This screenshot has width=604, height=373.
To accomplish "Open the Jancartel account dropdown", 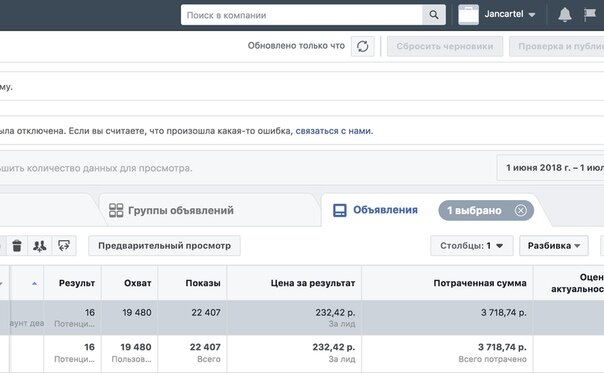I will tap(510, 15).
